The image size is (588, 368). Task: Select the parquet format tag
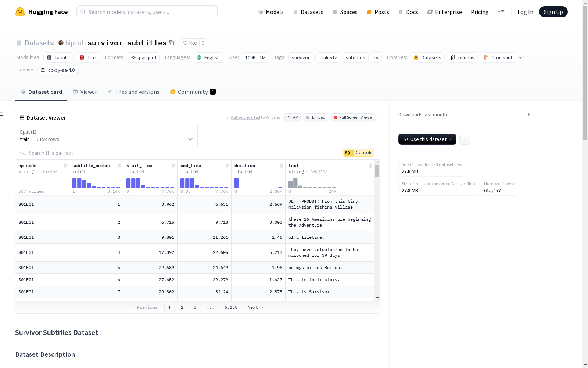(144, 57)
